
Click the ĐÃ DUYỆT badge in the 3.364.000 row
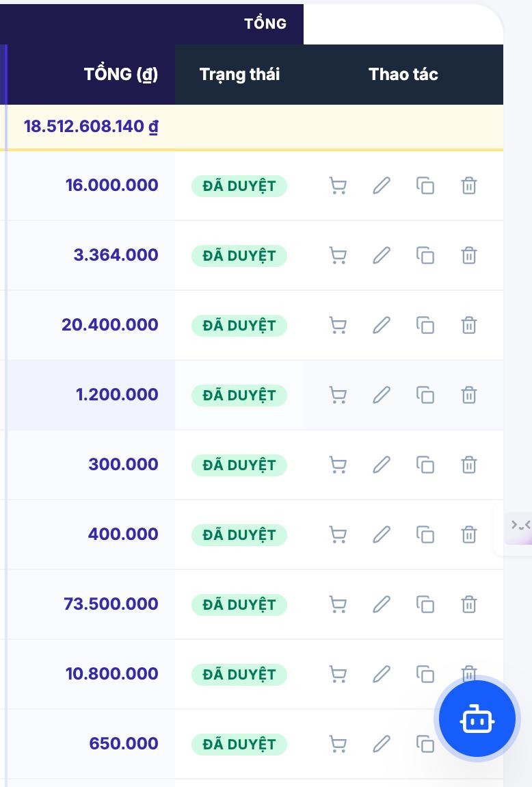pos(239,256)
